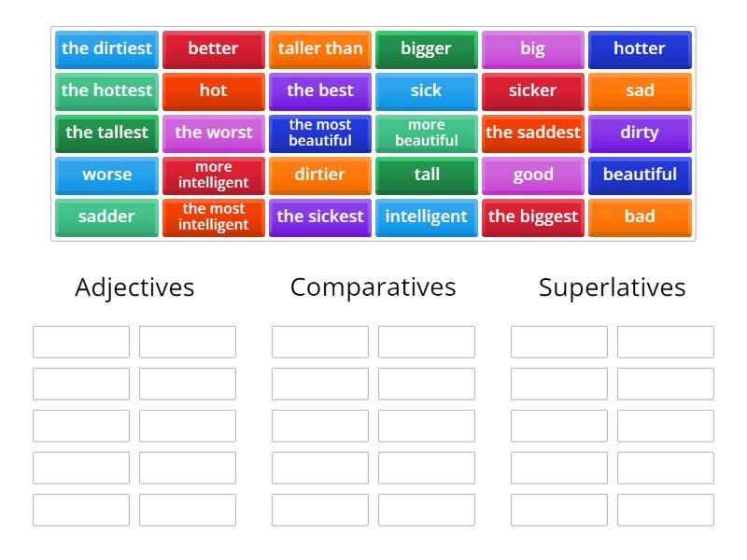Click first empty slot under Superlatives
This screenshot has height=560, width=747.
click(559, 342)
